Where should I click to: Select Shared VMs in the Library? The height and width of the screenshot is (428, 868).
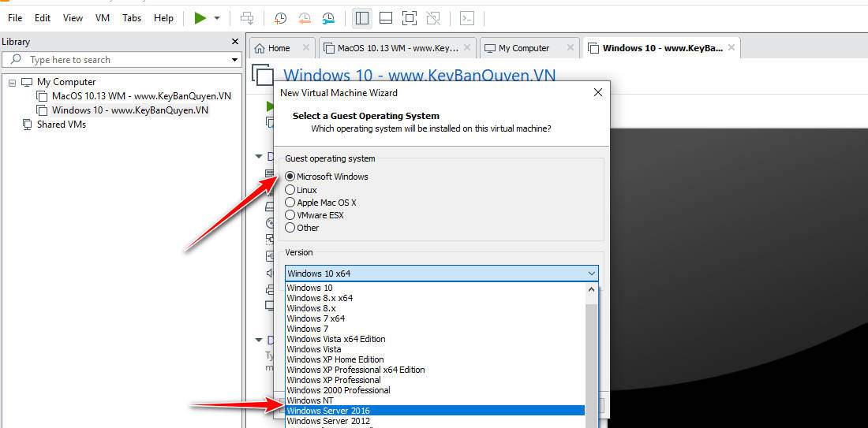pos(61,125)
